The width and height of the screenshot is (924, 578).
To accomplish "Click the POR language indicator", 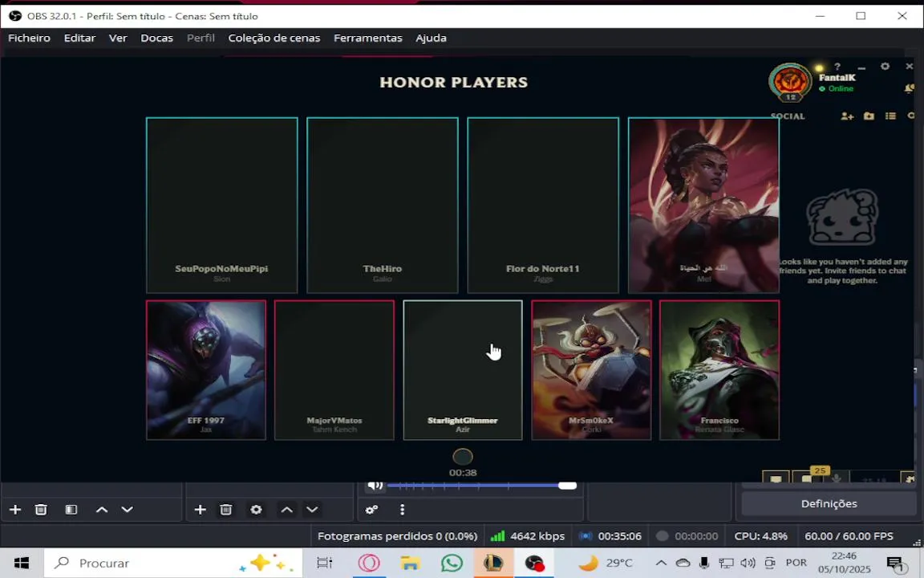I will [x=796, y=564].
